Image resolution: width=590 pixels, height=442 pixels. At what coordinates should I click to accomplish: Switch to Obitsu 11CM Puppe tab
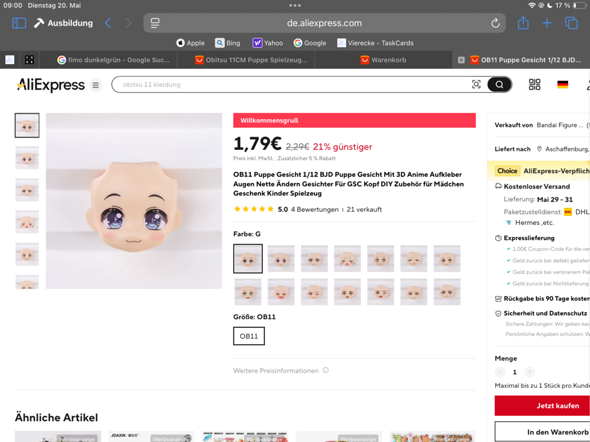251,60
